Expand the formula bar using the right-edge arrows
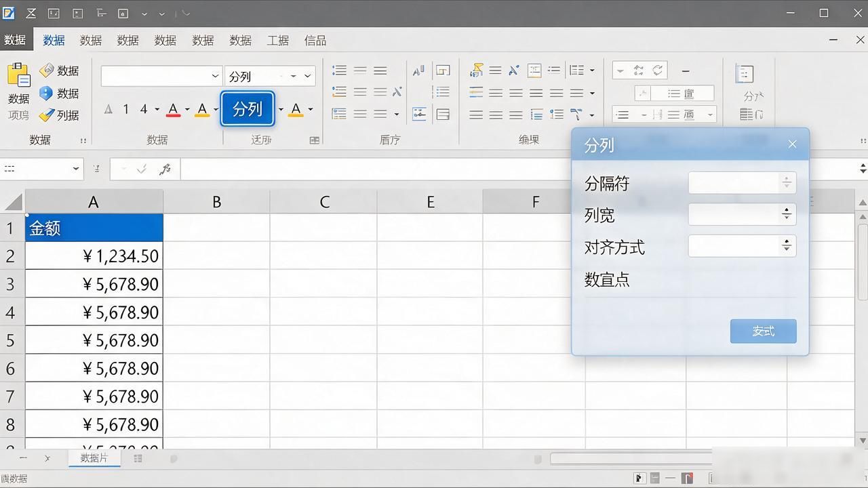868x488 pixels. tap(863, 169)
